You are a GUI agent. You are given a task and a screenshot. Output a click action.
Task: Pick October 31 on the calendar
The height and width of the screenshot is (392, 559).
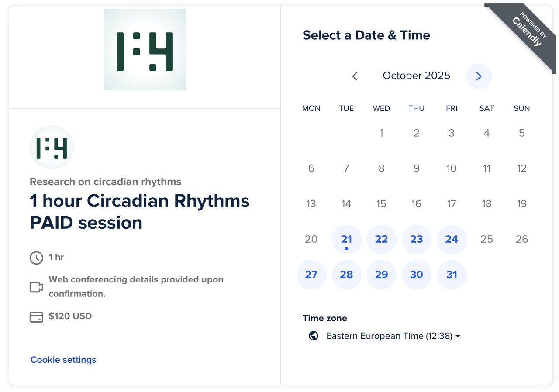click(452, 275)
